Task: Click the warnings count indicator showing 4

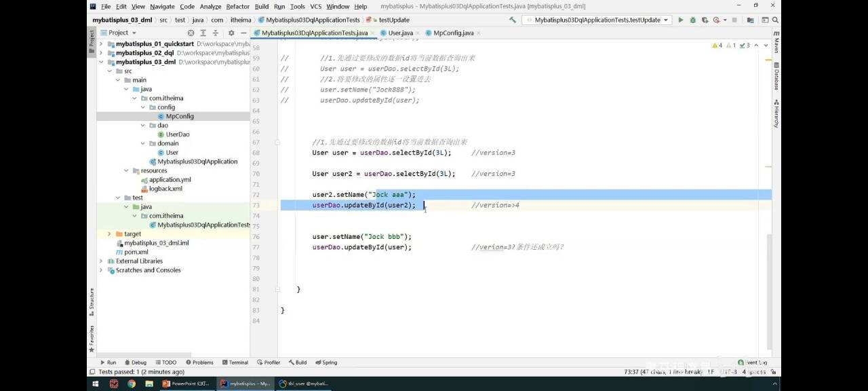Action: tap(717, 45)
